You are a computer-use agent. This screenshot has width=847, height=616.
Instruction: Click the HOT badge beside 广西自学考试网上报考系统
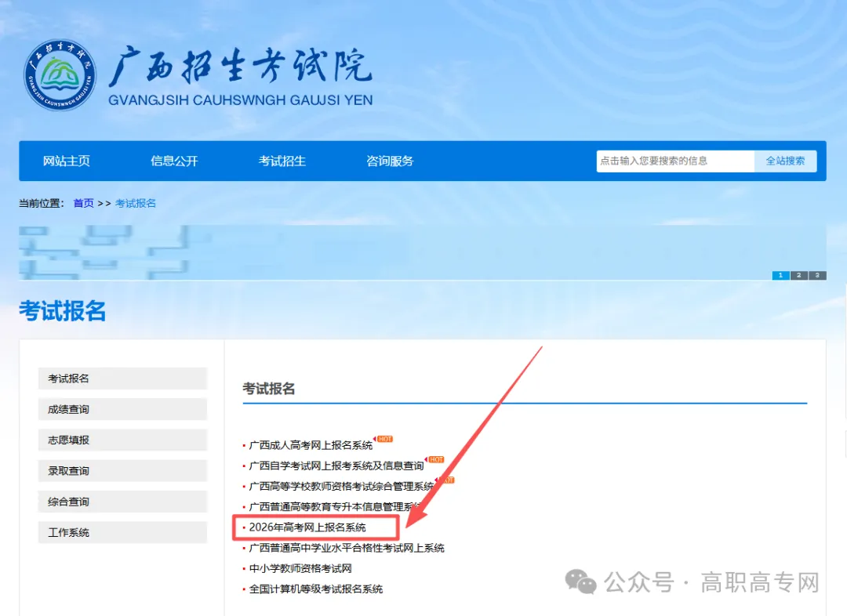click(434, 459)
